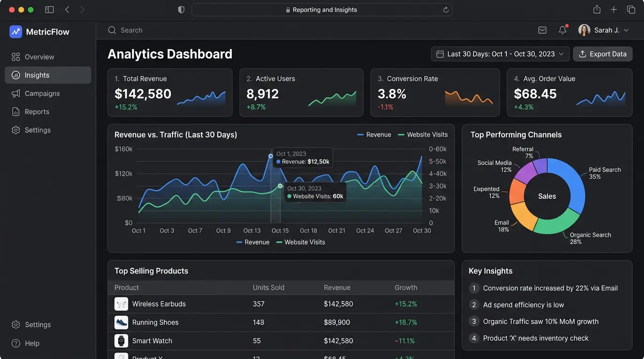Screen dimensions: 644x359
Task: Click the Smart Watch product thumbnail
Action: (121, 341)
